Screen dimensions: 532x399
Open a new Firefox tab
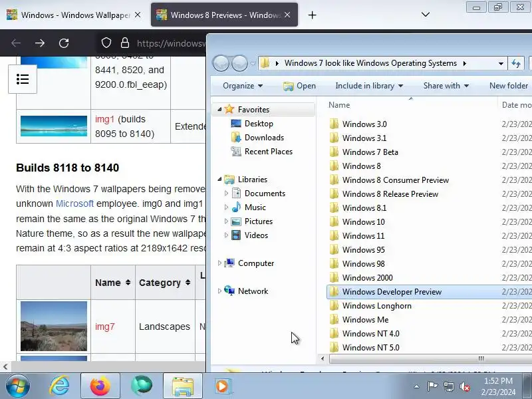click(312, 15)
